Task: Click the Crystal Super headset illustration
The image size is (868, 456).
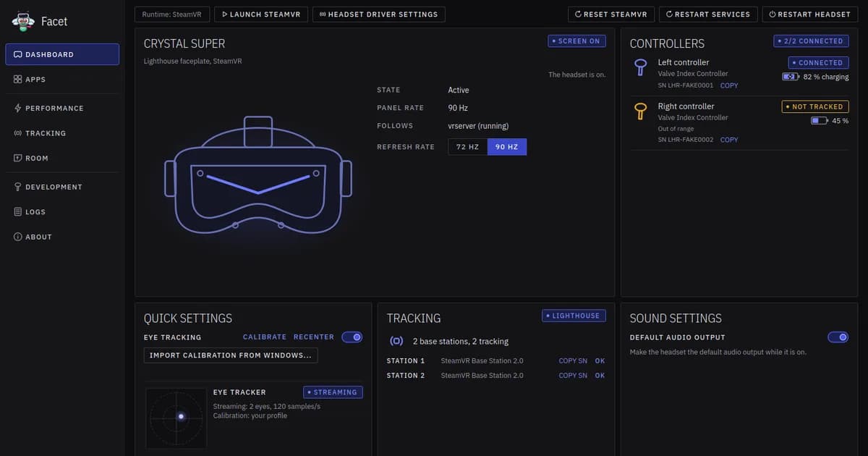Action: [x=258, y=175]
